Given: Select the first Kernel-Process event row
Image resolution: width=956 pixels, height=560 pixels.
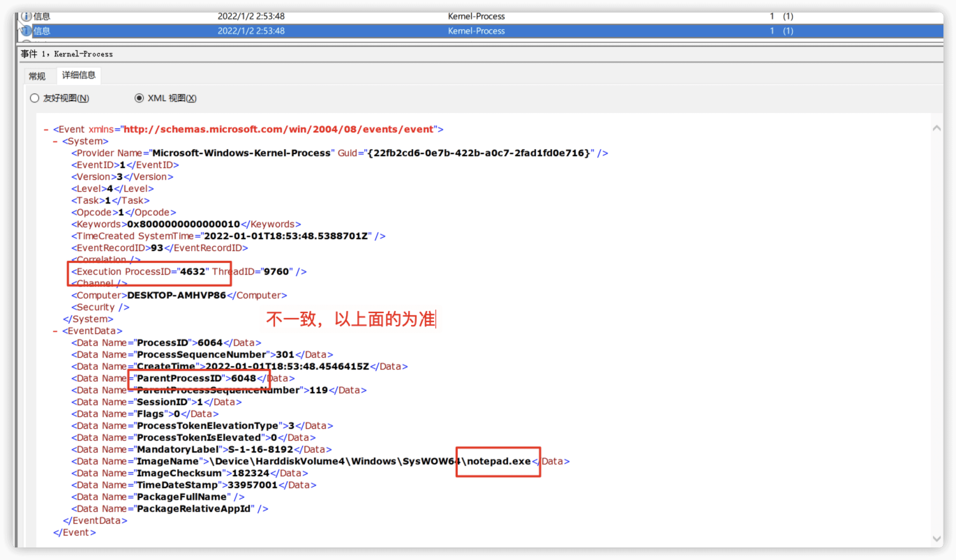Looking at the screenshot, I should pos(476,16).
